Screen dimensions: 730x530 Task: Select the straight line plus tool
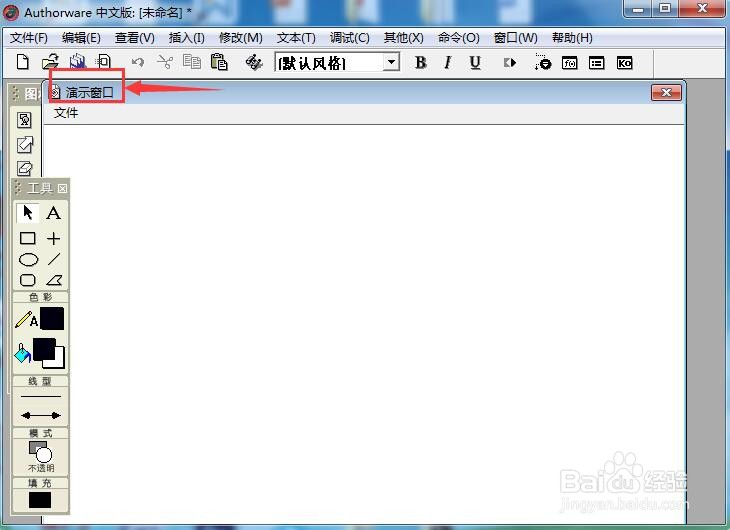click(54, 238)
